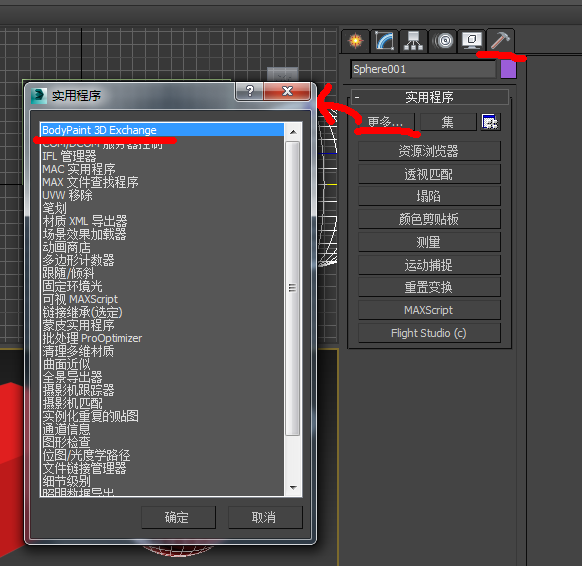Open the 资源浏览器 utility

(x=429, y=151)
